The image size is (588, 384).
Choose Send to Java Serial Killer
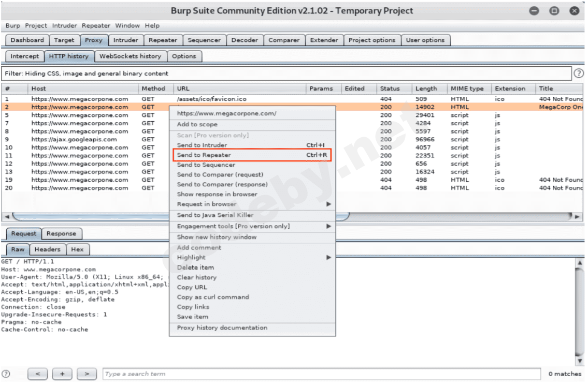(x=252, y=215)
